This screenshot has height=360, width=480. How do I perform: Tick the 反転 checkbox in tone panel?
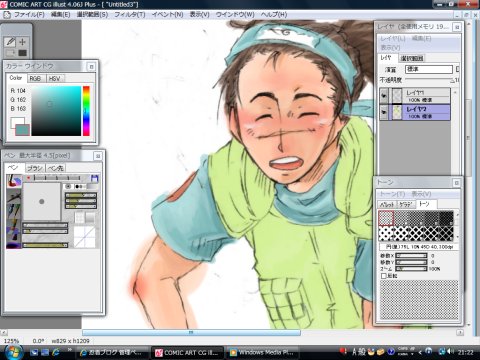pyautogui.click(x=383, y=276)
